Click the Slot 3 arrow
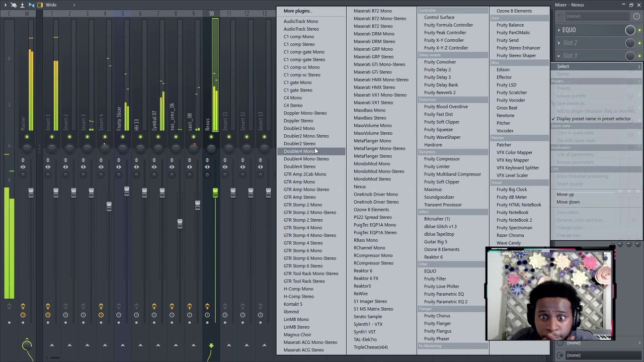The height and width of the screenshot is (362, 644). [558, 56]
